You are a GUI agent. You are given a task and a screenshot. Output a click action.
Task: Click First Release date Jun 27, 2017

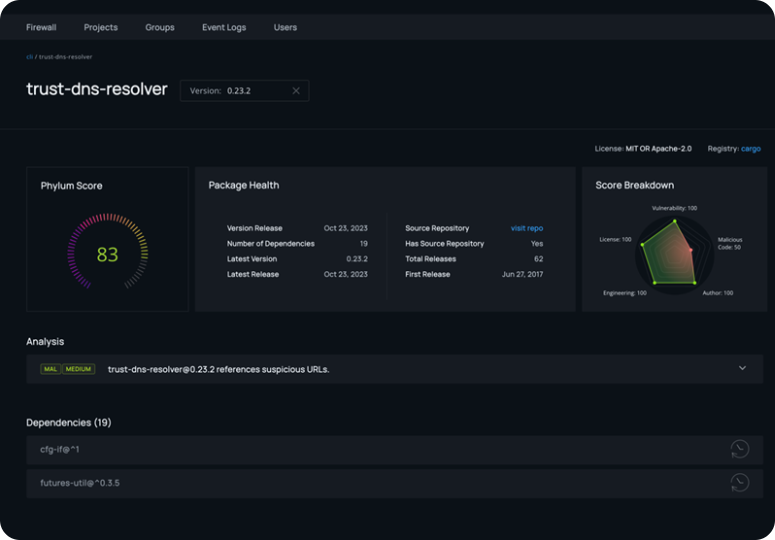click(x=522, y=274)
